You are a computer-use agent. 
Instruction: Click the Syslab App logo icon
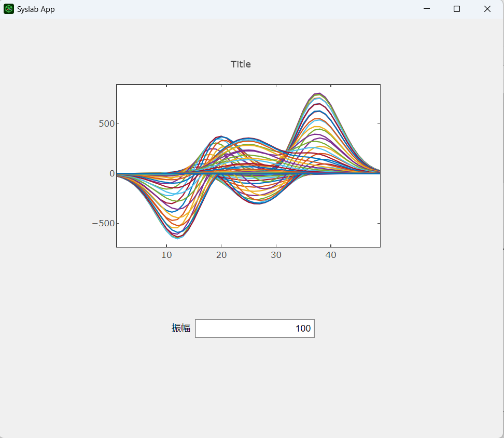tap(9, 9)
